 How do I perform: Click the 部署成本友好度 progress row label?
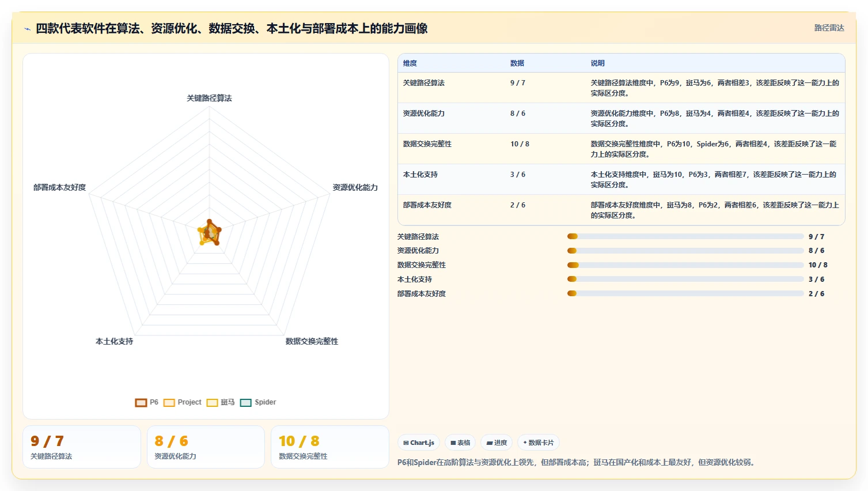422,294
